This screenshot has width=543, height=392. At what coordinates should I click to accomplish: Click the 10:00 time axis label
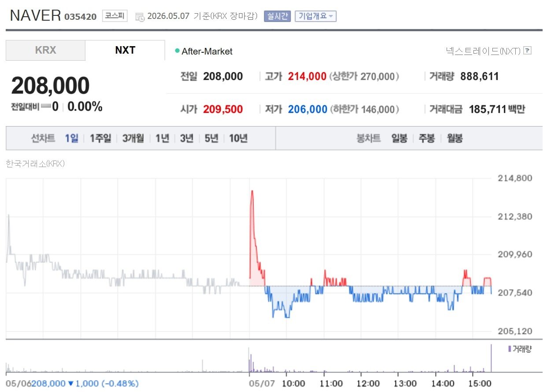point(294,384)
